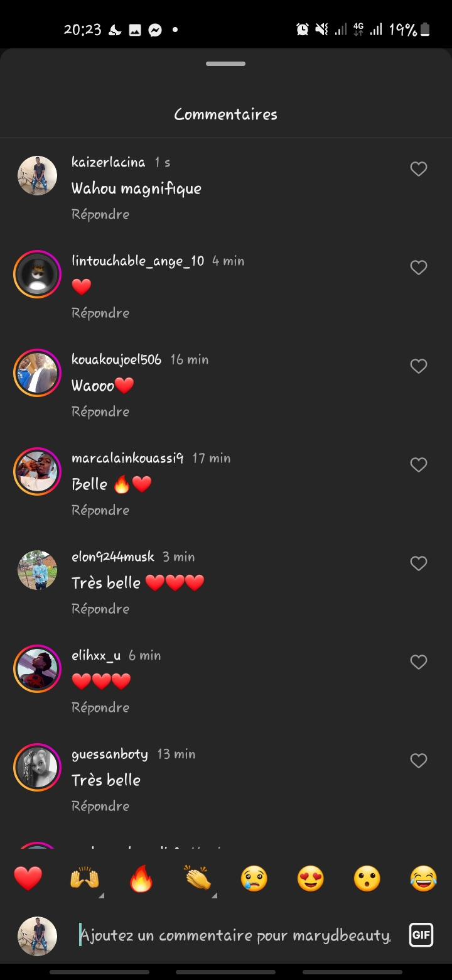The width and height of the screenshot is (452, 980).
Task: Tap the comments sheet drag handle
Action: pos(226,64)
